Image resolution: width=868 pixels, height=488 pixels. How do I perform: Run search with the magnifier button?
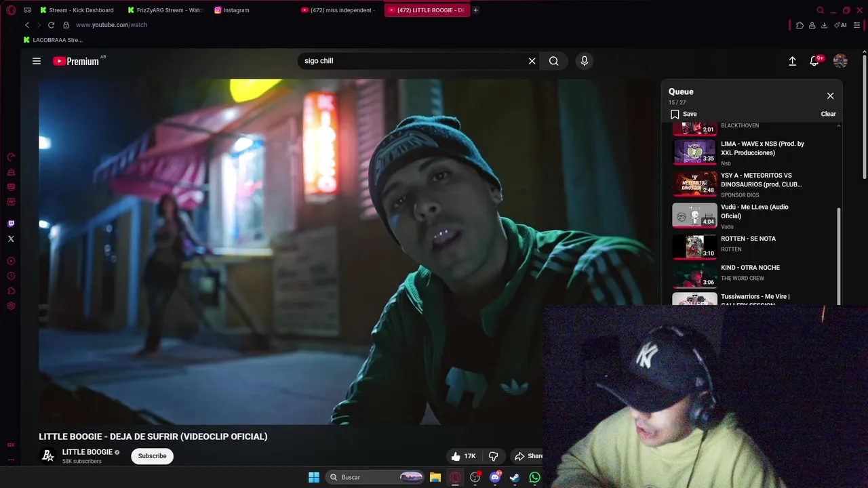click(554, 61)
